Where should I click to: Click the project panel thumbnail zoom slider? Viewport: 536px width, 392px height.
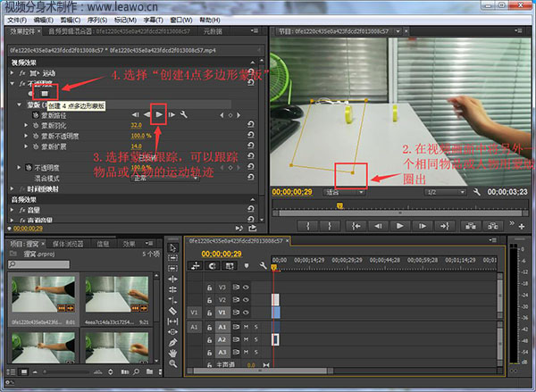click(65, 371)
